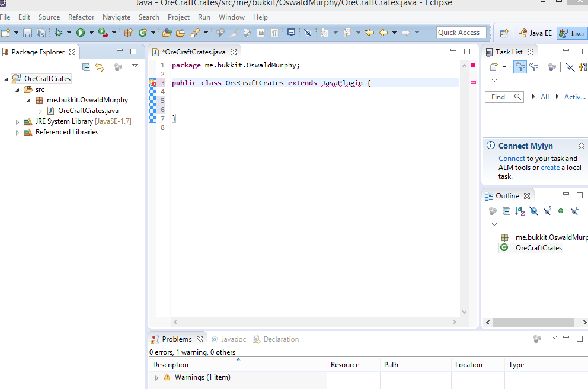
Task: Expand the Warnings (1 item) row
Action: (x=156, y=378)
